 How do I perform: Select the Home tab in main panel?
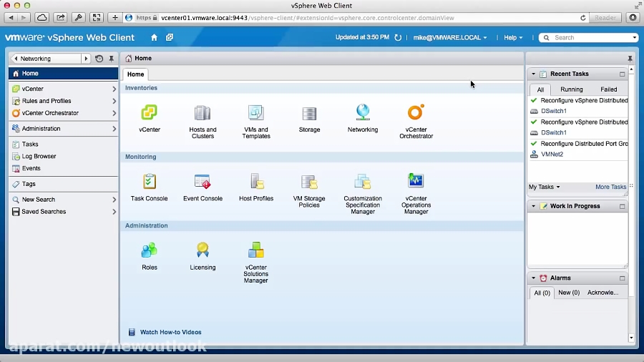tap(135, 74)
